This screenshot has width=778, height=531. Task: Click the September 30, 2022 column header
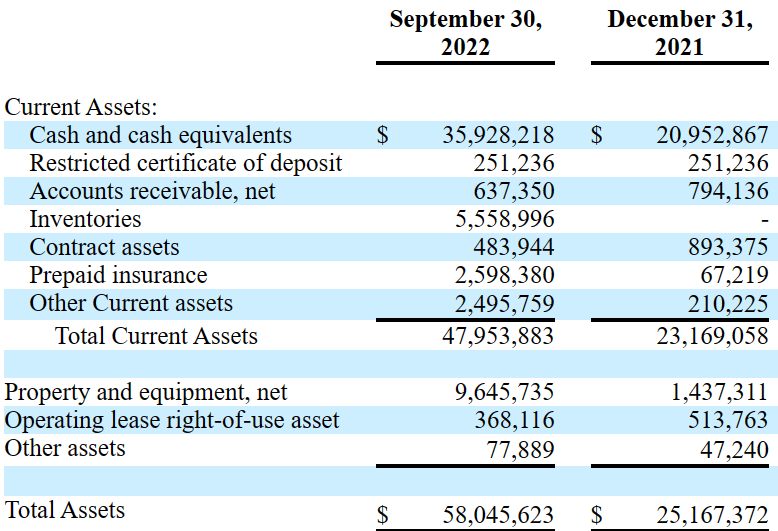(x=465, y=33)
